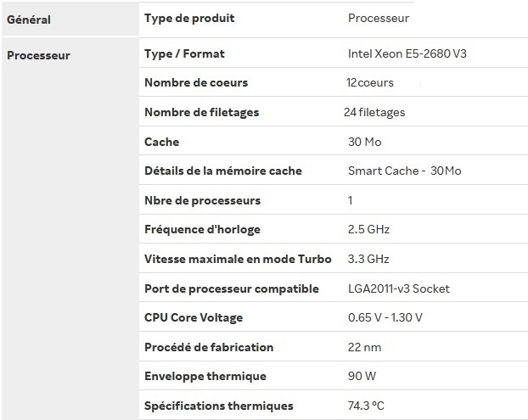The width and height of the screenshot is (528, 420).
Task: Click the Général section header
Action: 28,19
